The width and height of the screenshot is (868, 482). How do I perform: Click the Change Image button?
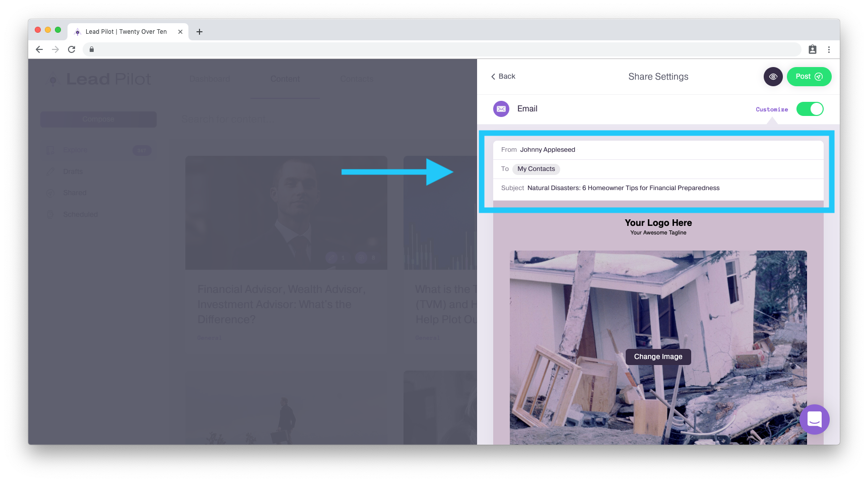658,356
